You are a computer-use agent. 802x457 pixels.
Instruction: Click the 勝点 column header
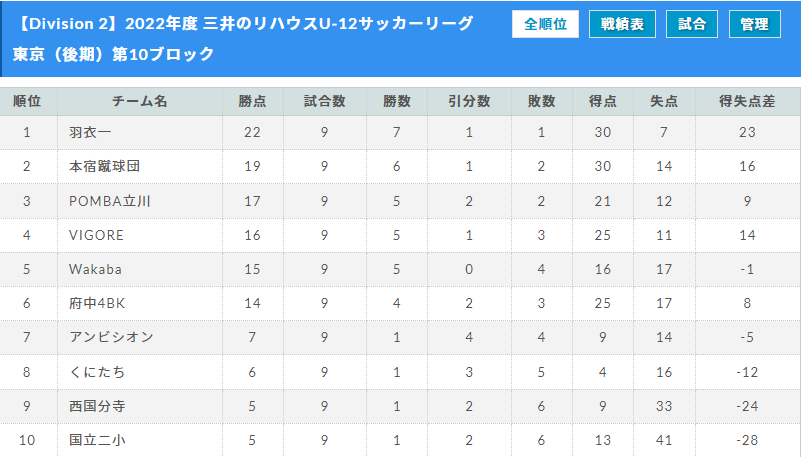[252, 101]
